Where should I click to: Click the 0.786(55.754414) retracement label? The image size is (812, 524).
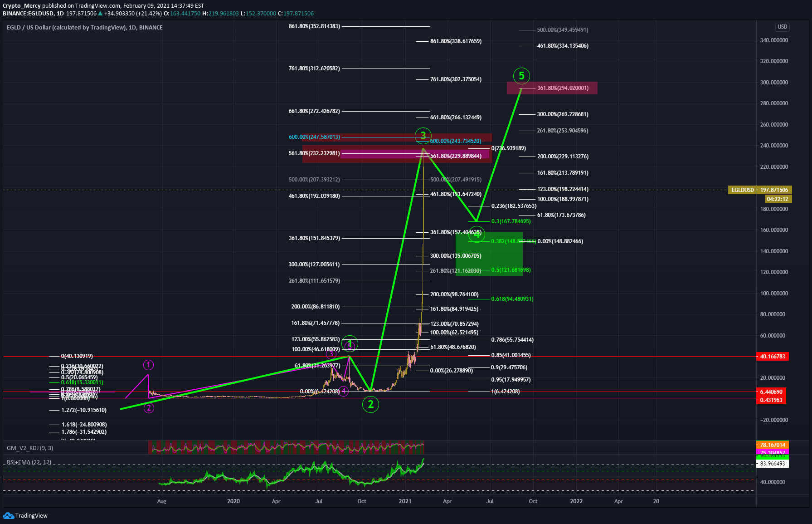tap(512, 340)
